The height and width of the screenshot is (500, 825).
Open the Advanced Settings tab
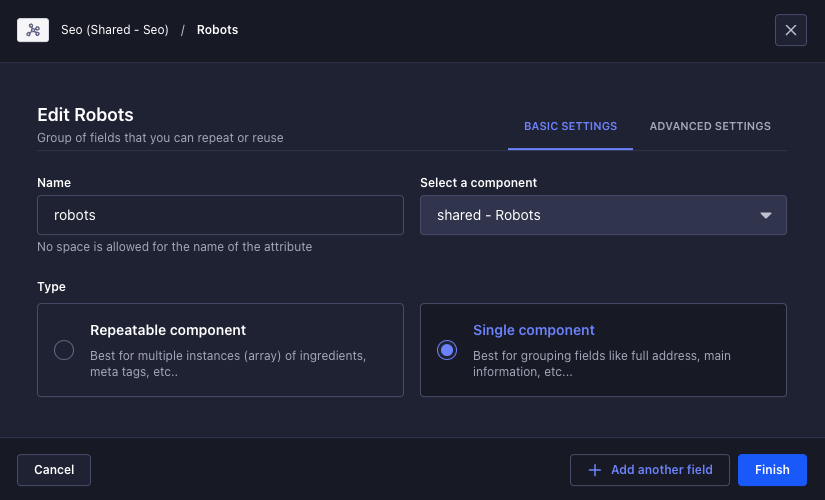click(710, 127)
